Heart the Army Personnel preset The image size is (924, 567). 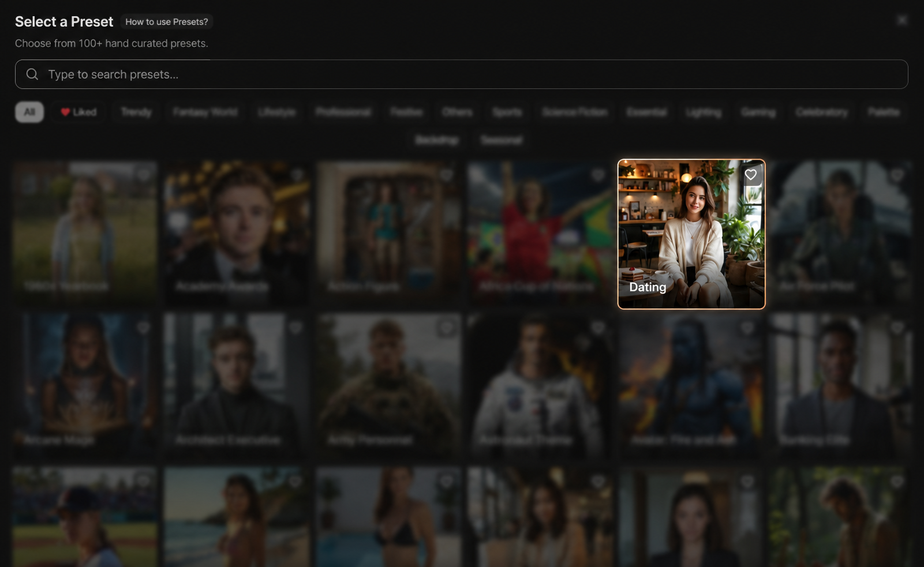[x=447, y=328]
